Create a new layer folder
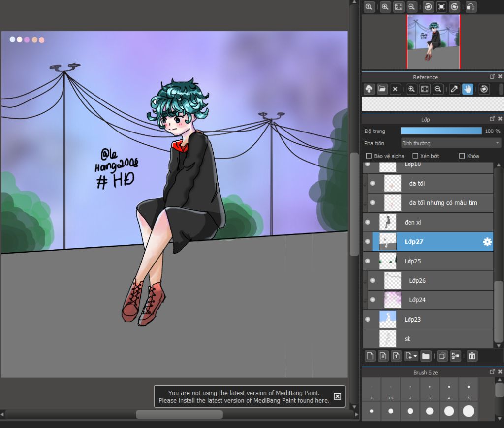 (x=426, y=356)
